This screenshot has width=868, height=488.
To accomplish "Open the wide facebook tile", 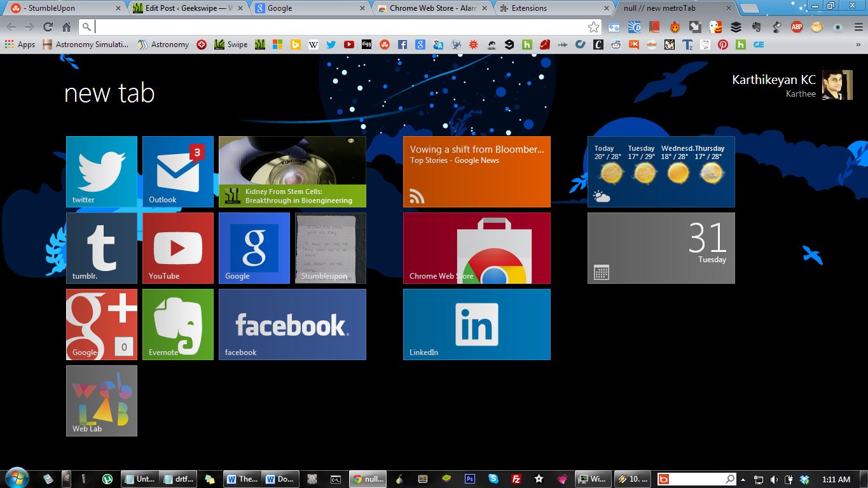I will (293, 324).
